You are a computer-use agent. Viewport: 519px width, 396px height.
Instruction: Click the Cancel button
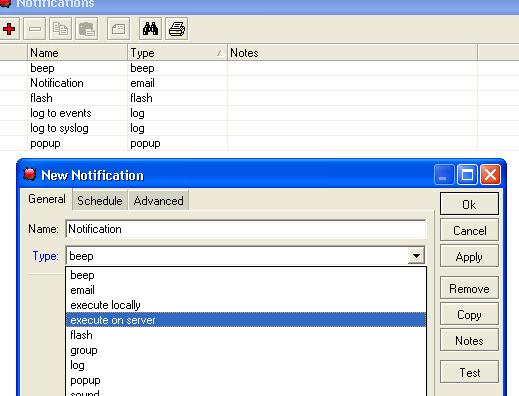(469, 230)
